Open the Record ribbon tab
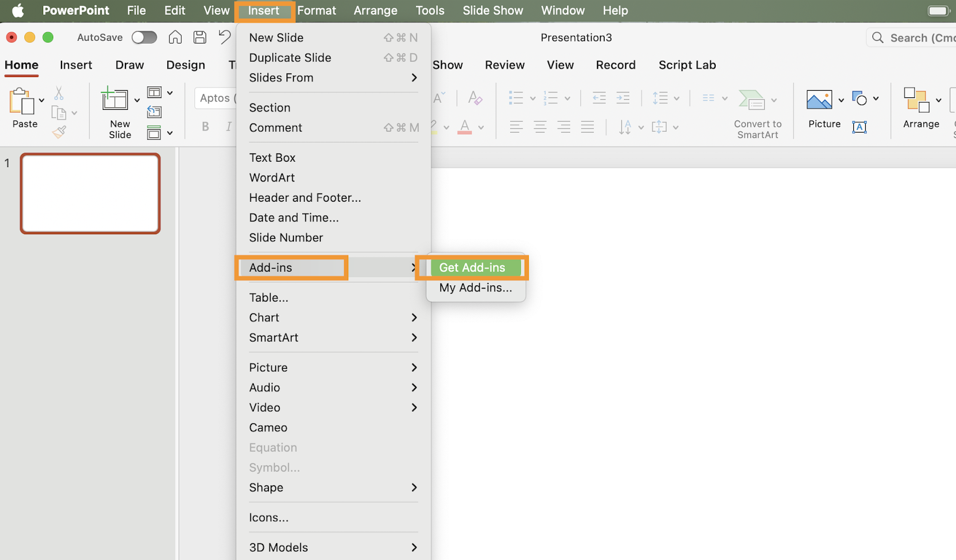The image size is (956, 560). pyautogui.click(x=615, y=65)
